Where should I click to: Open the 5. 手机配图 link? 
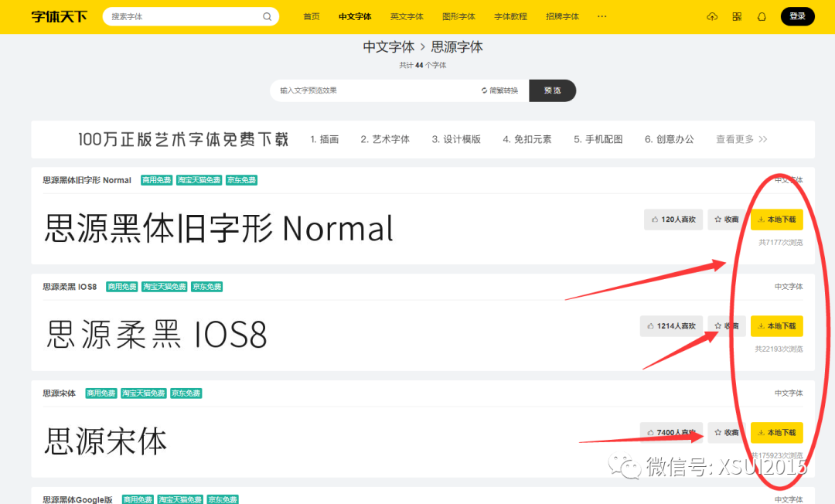click(598, 139)
